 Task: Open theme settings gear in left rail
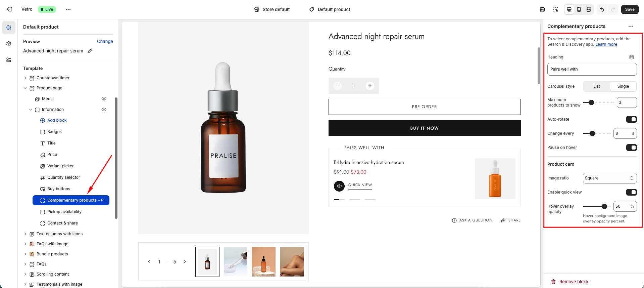coord(9,44)
